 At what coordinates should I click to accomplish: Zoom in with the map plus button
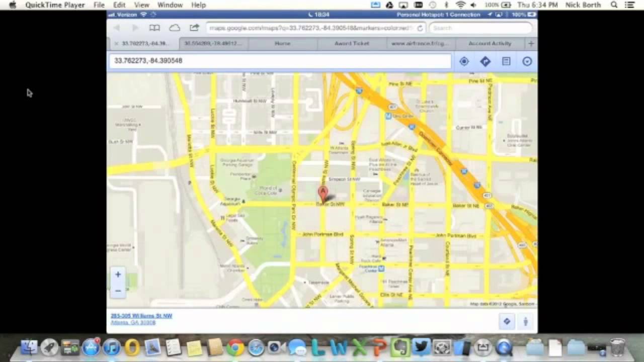click(118, 275)
